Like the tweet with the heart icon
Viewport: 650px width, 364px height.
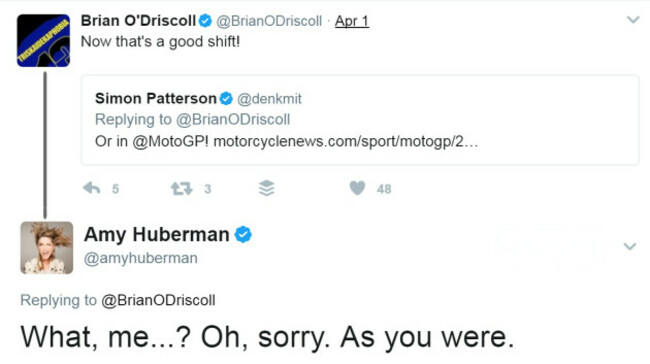(x=357, y=188)
